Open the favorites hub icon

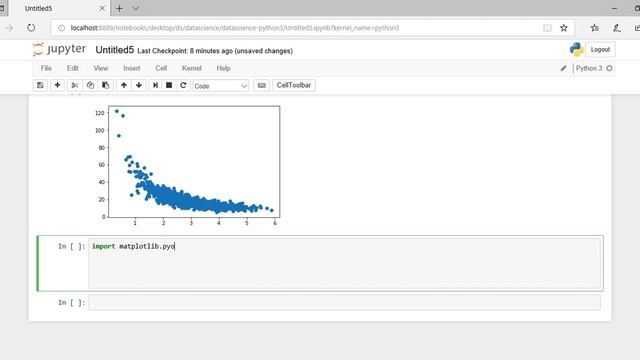click(x=595, y=28)
